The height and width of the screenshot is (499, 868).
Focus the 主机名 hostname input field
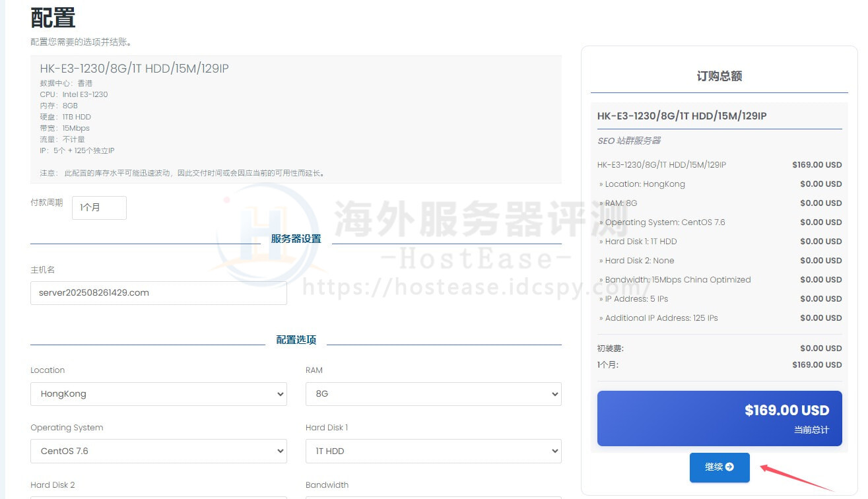(158, 293)
